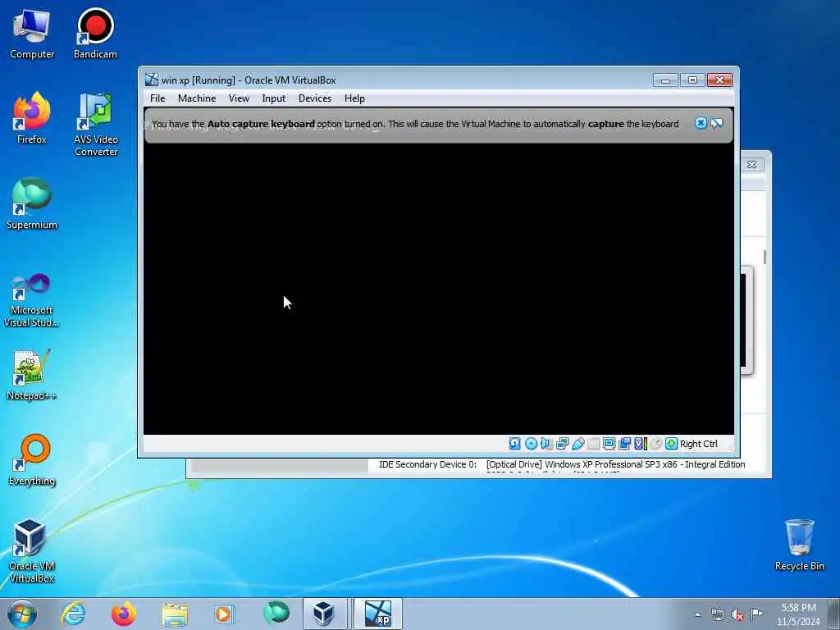Show hidden tray icons arrow

coord(697,614)
